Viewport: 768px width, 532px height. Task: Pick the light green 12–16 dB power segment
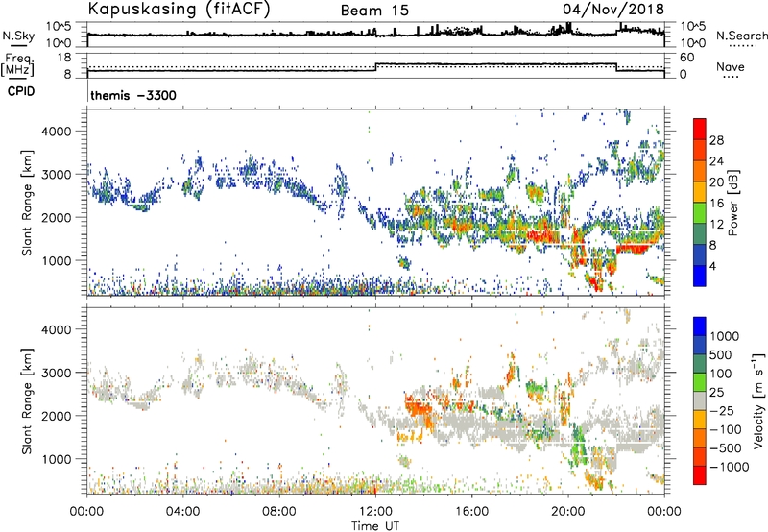click(700, 213)
